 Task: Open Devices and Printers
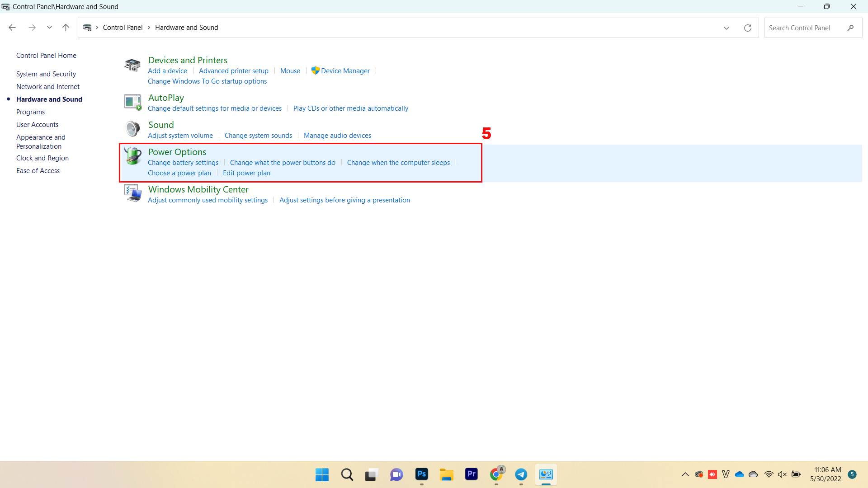188,60
